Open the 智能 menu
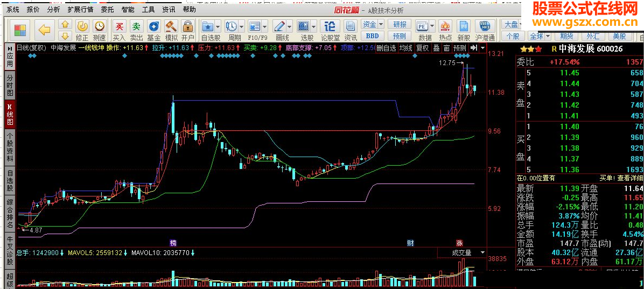The height and width of the screenshot is (289, 644). pos(128,10)
